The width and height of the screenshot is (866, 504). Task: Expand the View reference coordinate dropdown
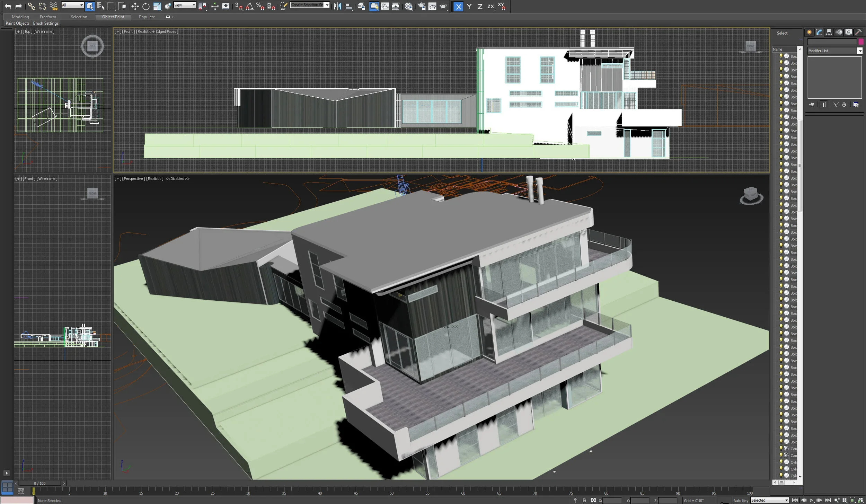(x=194, y=5)
